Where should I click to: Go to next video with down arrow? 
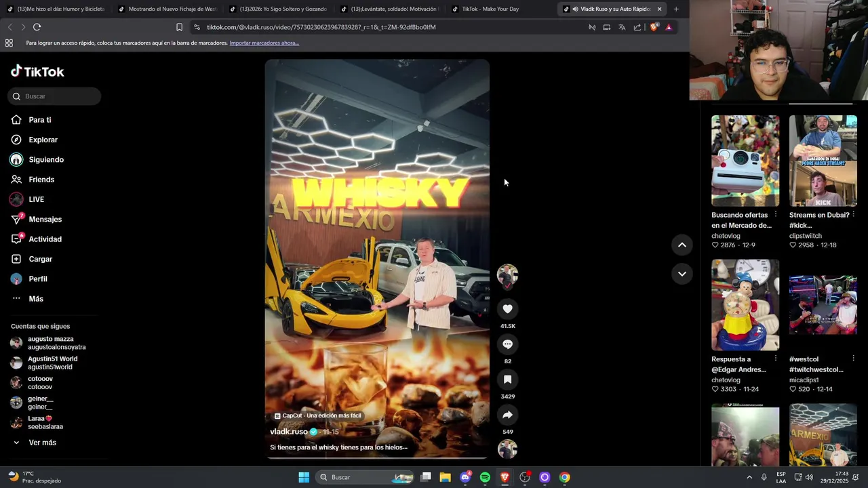coord(682,274)
